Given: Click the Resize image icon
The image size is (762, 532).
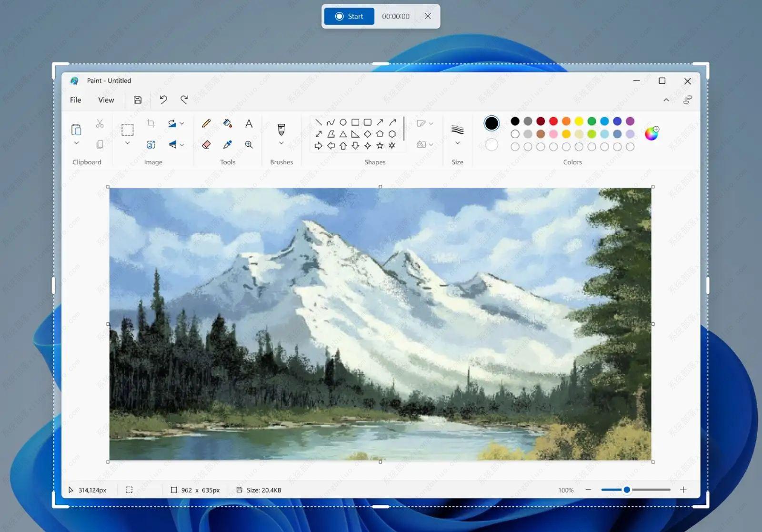Looking at the screenshot, I should point(151,144).
